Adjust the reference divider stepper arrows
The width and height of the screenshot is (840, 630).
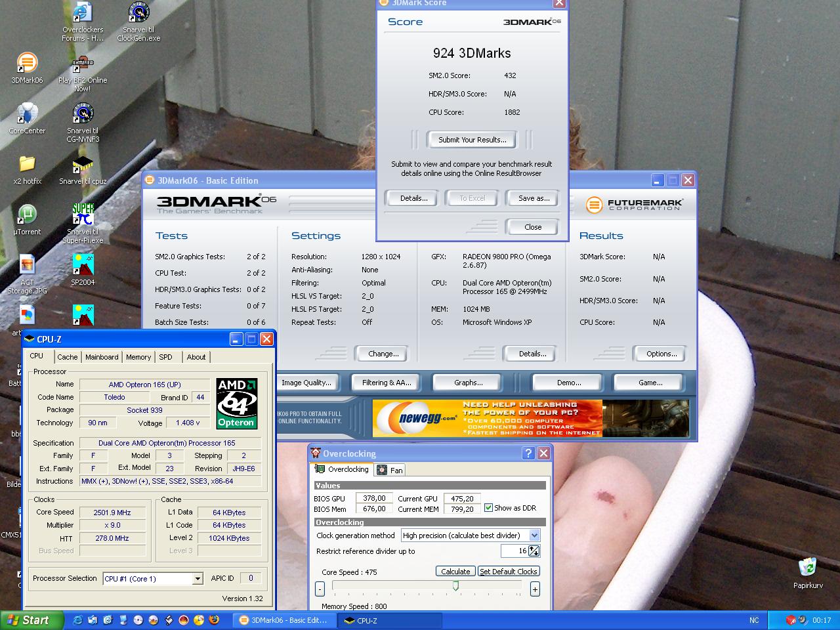point(534,551)
